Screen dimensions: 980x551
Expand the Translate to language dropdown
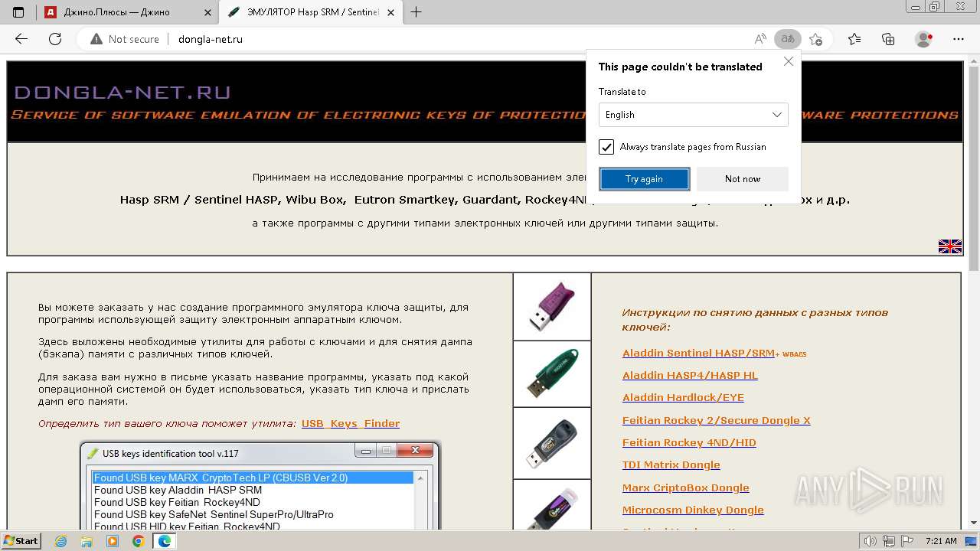(x=694, y=115)
